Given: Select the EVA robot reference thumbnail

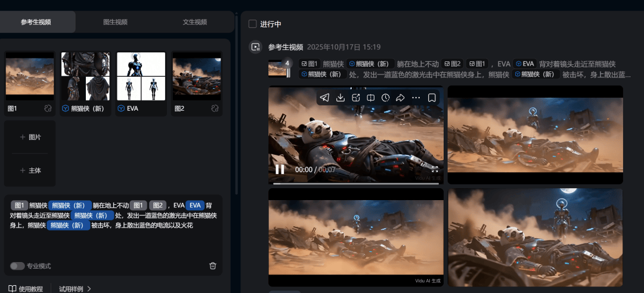Looking at the screenshot, I should click(141, 76).
